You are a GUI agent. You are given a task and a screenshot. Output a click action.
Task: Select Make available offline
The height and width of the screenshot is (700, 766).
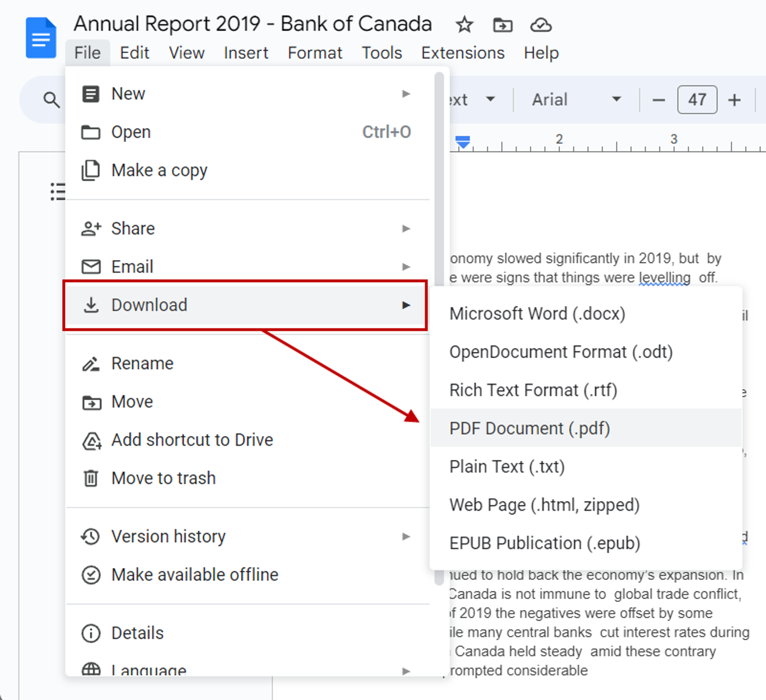247,575
